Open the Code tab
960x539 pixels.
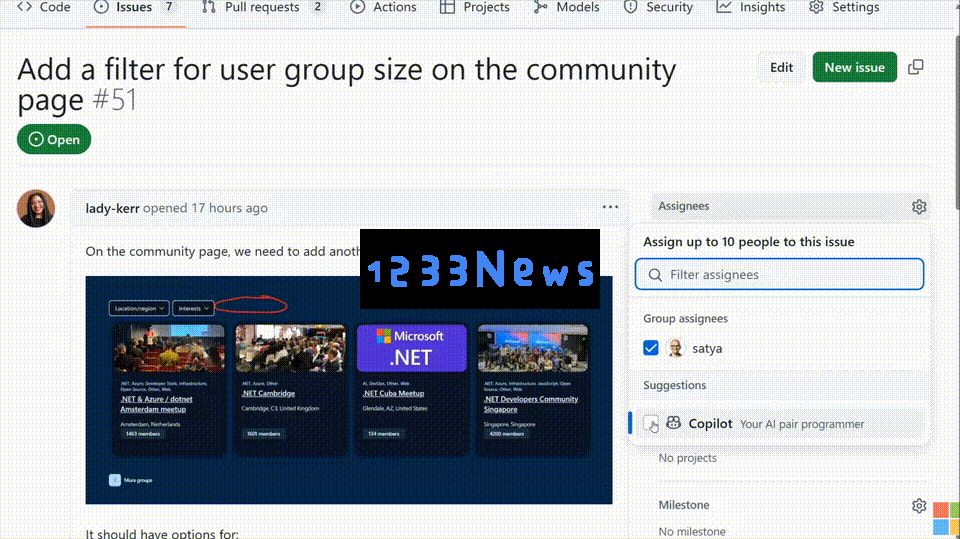pyautogui.click(x=43, y=7)
